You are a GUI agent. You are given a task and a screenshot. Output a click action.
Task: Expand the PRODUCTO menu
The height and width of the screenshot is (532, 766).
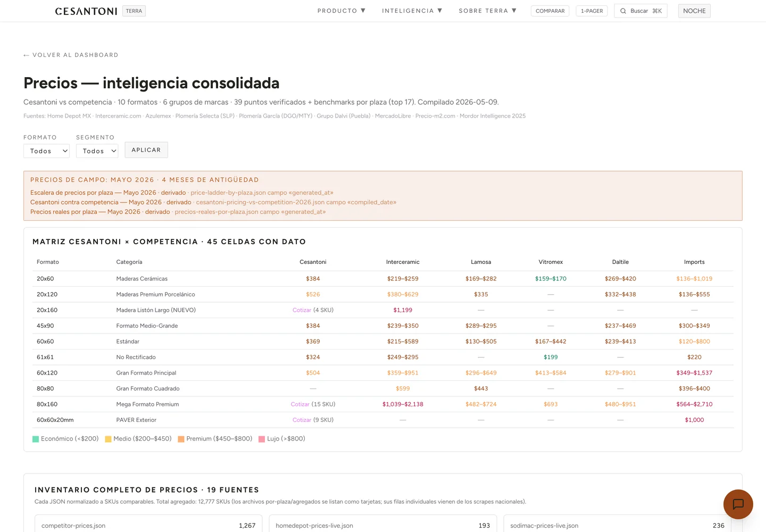point(342,11)
